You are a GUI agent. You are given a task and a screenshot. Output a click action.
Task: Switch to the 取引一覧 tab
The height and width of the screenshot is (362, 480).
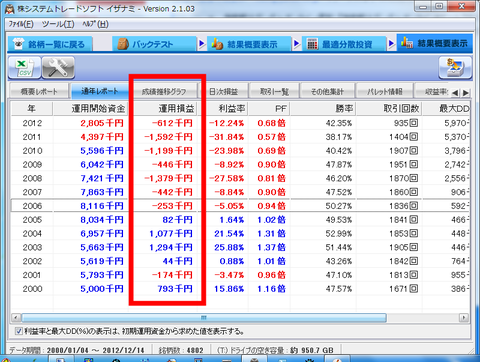[274, 91]
